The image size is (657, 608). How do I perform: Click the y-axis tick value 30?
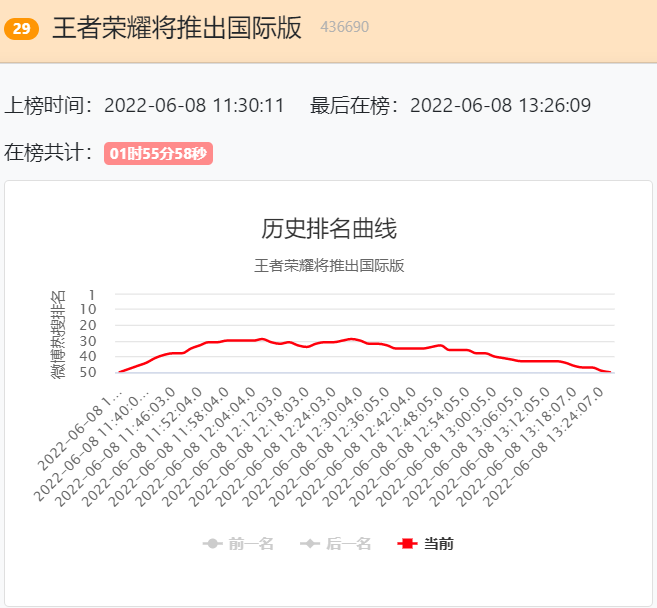tap(88, 342)
